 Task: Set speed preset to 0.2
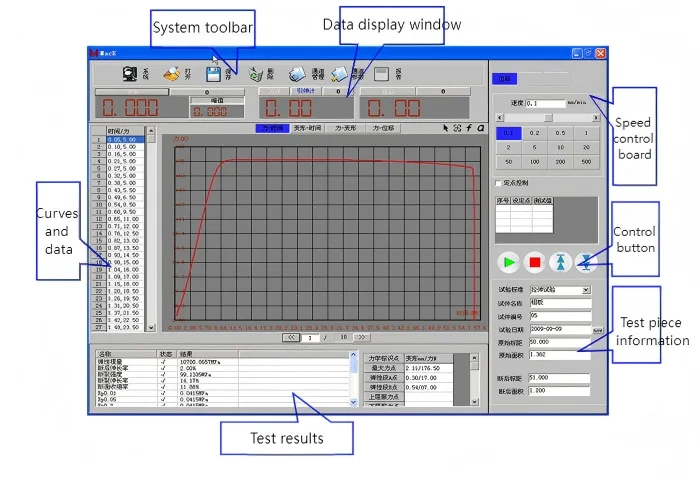click(x=534, y=133)
